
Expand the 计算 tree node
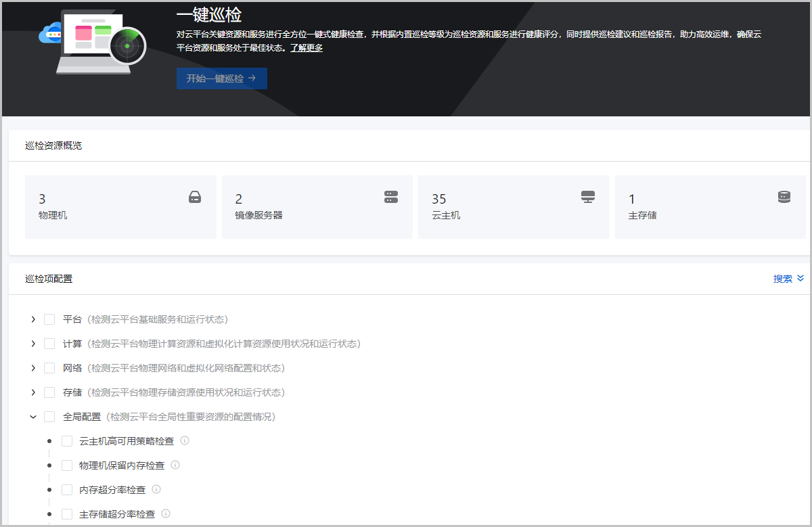[33, 344]
